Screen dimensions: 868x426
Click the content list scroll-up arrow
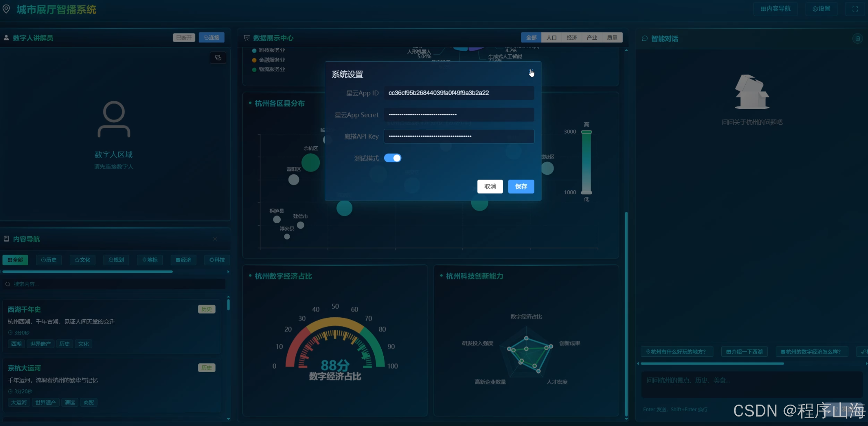click(x=228, y=297)
